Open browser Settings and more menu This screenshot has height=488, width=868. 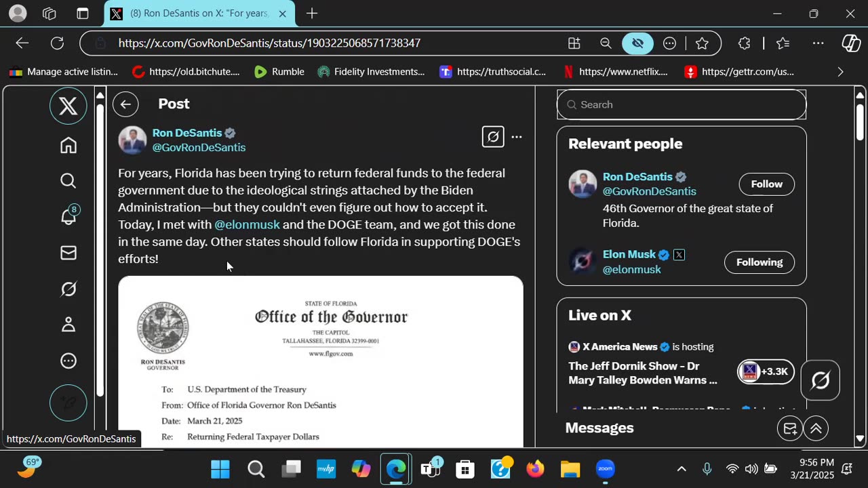[x=818, y=43]
